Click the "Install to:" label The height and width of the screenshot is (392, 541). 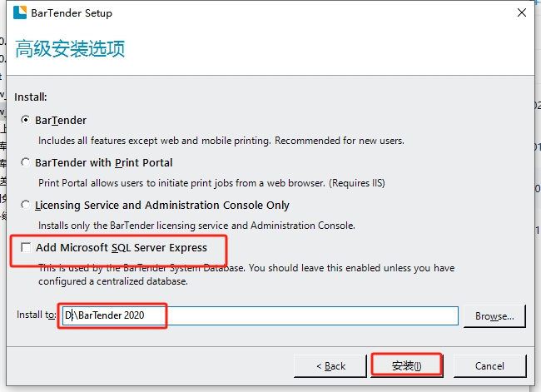pos(37,315)
